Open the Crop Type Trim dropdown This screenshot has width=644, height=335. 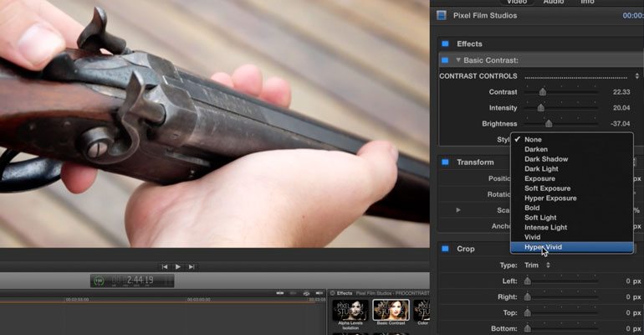(537, 265)
